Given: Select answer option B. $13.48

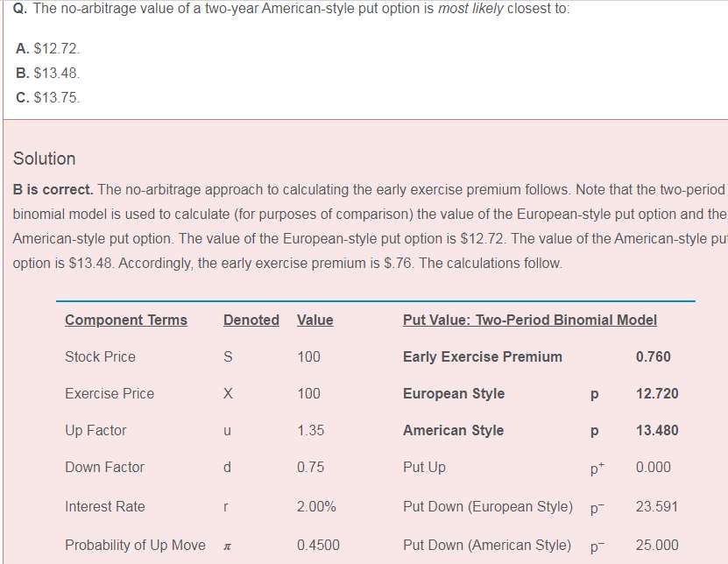Looking at the screenshot, I should click(48, 73).
